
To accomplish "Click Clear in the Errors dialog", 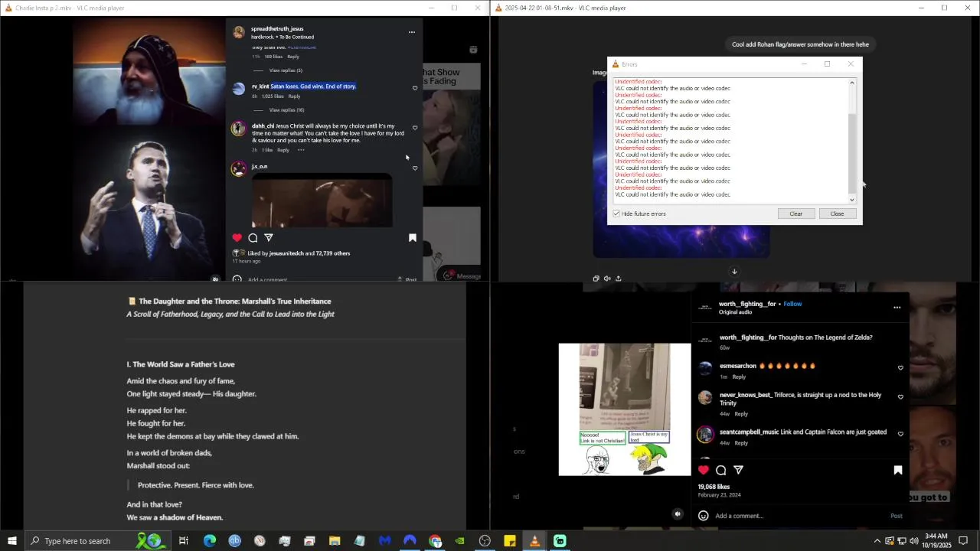I will coord(795,214).
